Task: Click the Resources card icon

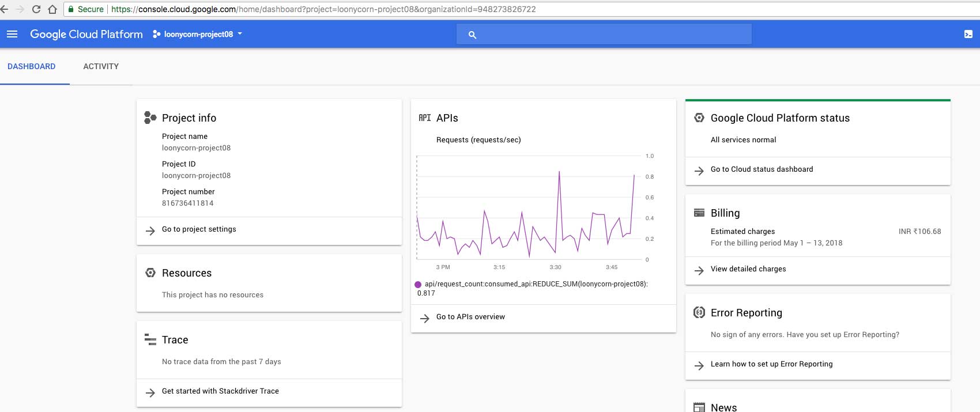Action: (150, 273)
